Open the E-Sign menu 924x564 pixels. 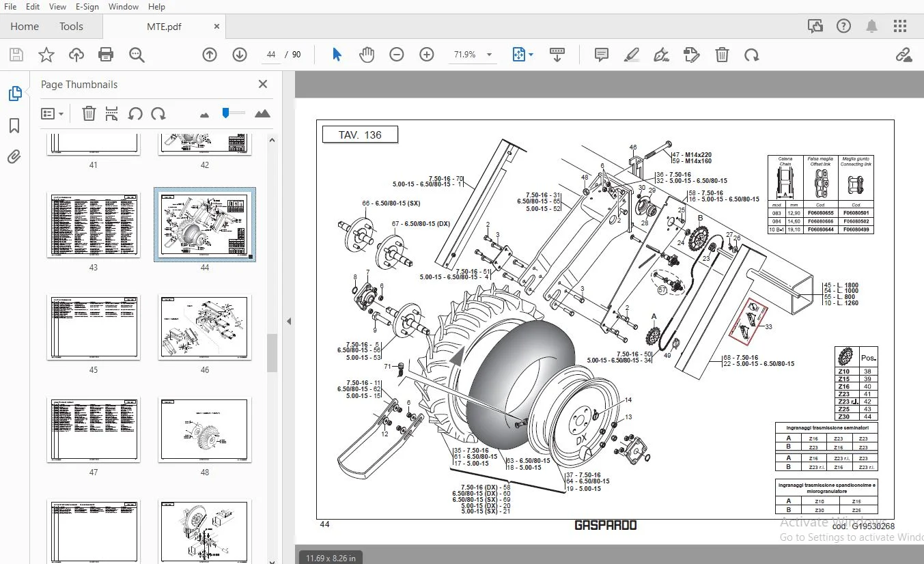point(87,7)
